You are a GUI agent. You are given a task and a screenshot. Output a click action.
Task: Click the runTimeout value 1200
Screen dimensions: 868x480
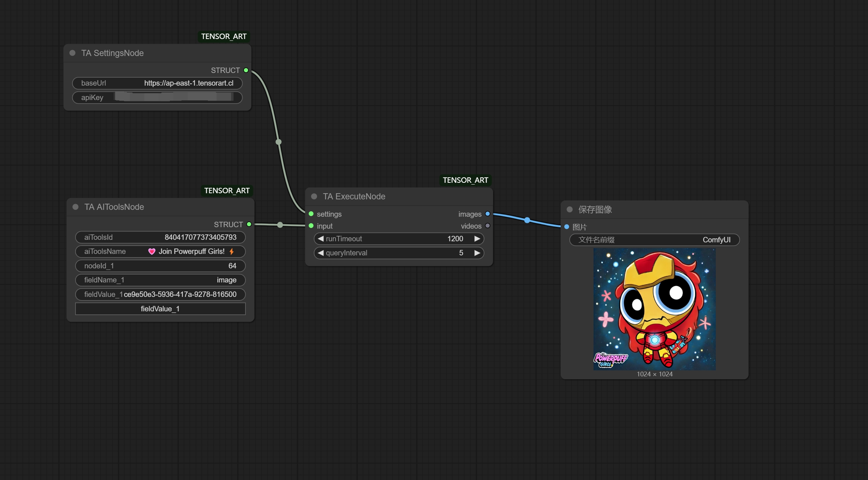coord(455,239)
